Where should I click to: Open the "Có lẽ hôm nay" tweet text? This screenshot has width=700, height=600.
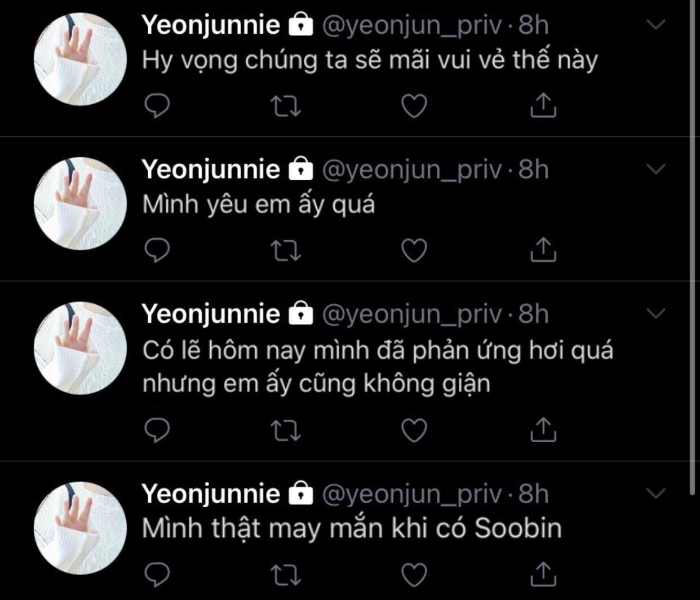[x=377, y=367]
